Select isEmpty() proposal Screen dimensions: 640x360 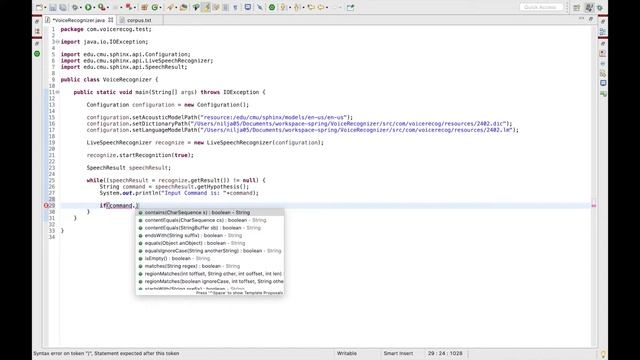(x=210, y=258)
